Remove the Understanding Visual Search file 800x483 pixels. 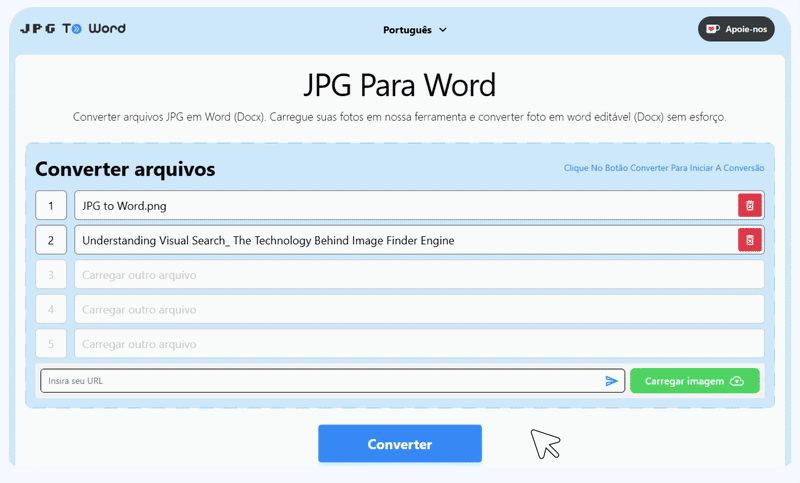(x=749, y=240)
